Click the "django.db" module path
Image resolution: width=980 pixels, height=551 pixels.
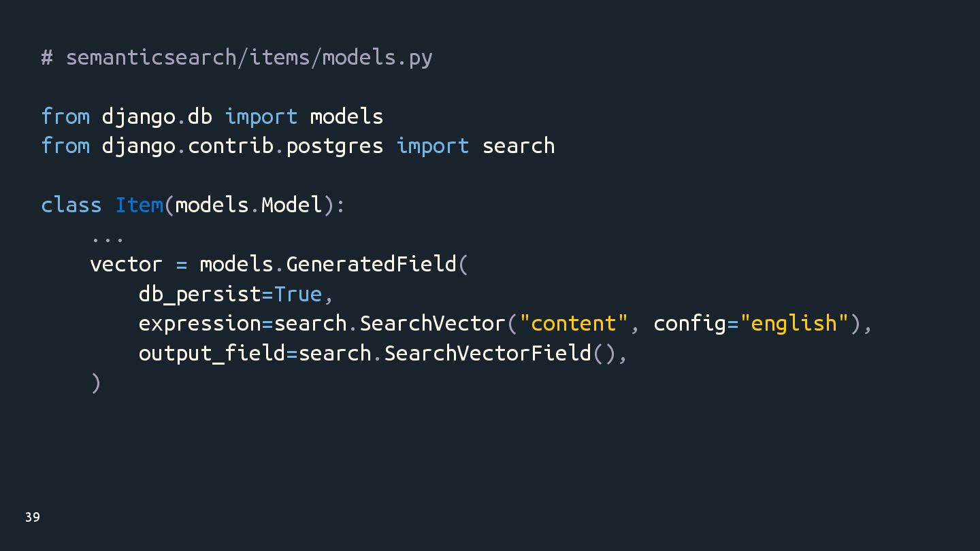(x=157, y=116)
